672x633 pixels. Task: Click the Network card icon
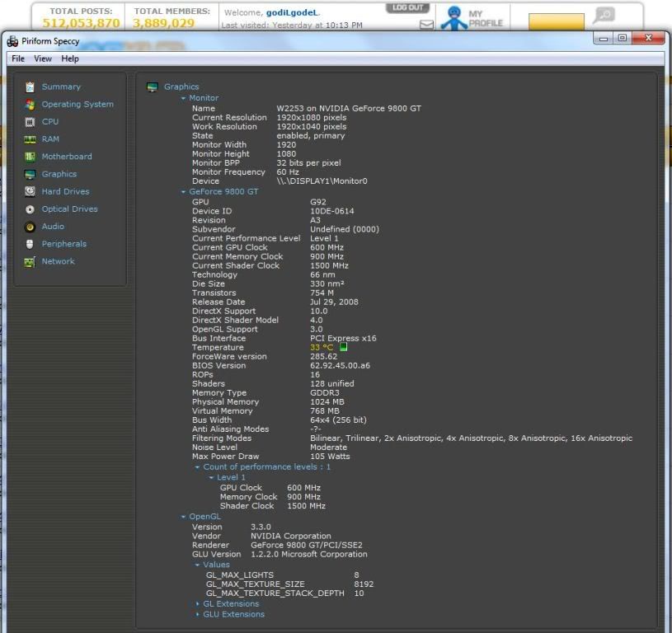pyautogui.click(x=30, y=261)
